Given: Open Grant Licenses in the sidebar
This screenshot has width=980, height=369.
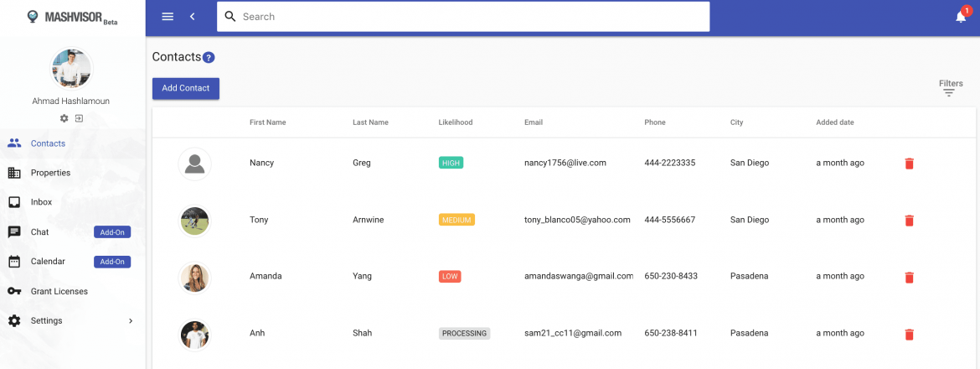Looking at the screenshot, I should pos(59,291).
